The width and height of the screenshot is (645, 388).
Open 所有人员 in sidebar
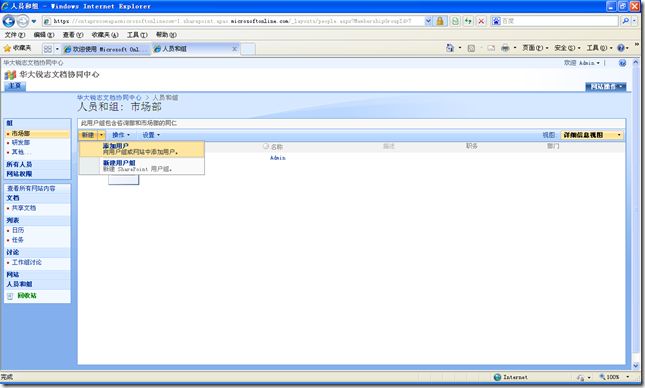pos(19,164)
